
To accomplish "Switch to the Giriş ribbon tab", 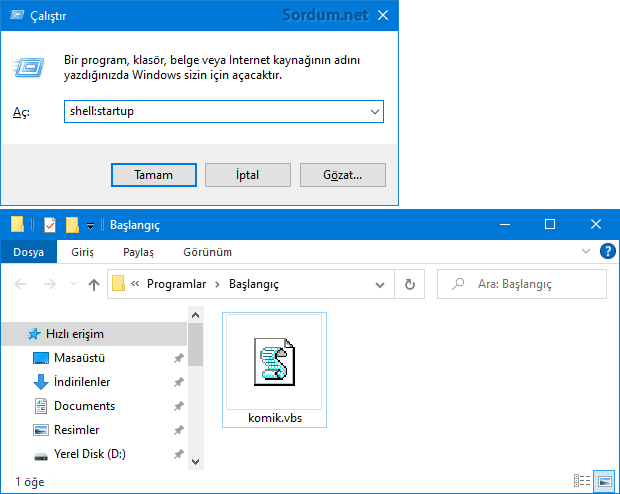I will 82,252.
